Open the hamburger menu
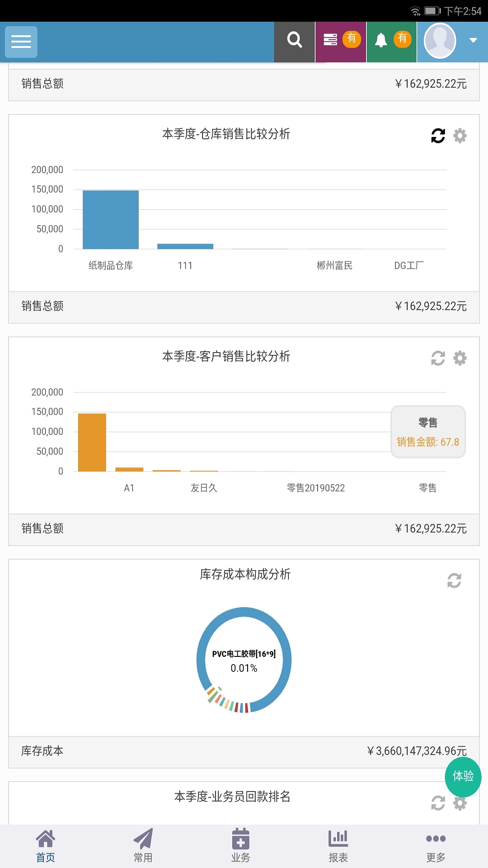 [21, 42]
